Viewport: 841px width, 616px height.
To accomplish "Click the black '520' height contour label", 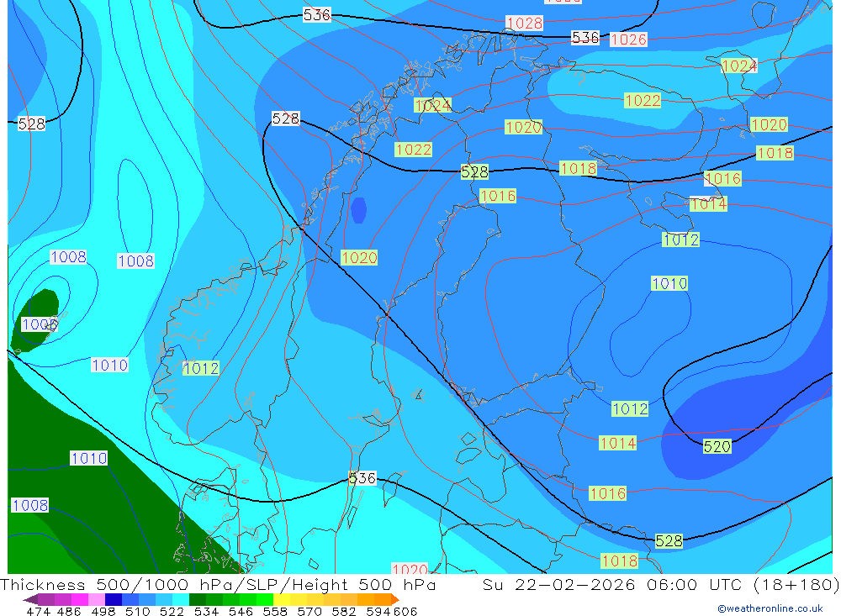I will pos(717,446).
